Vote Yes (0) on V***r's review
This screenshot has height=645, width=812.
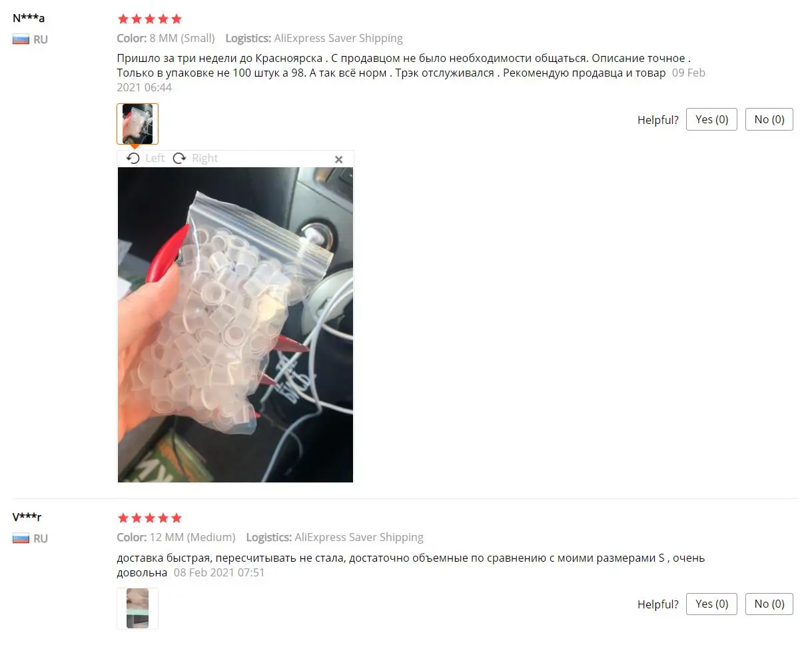click(x=711, y=604)
